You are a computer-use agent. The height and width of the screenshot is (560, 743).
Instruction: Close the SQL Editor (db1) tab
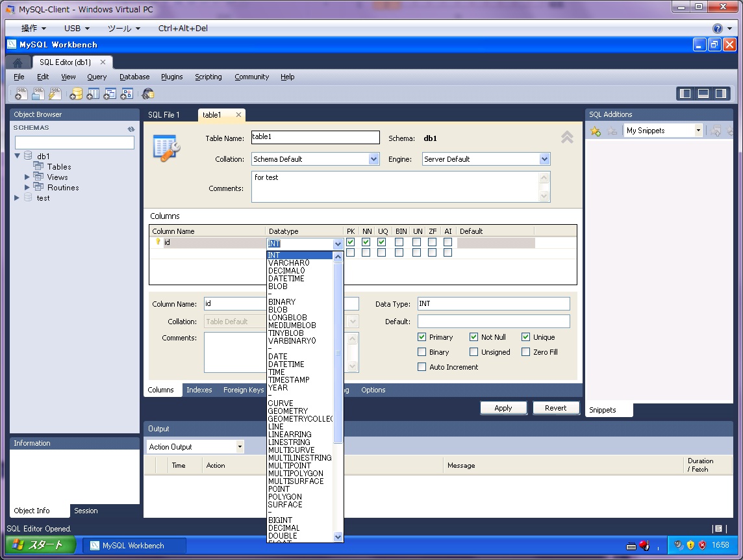click(x=103, y=62)
